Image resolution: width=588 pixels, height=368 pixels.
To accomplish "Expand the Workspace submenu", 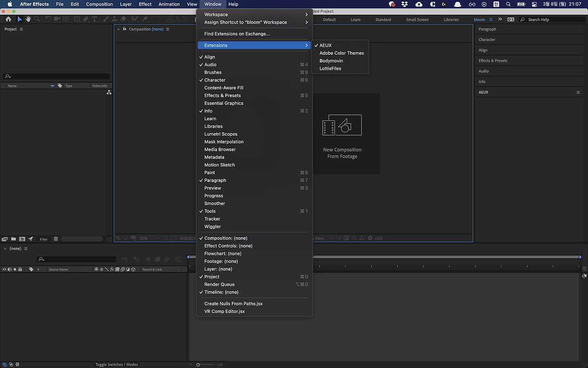I will [254, 15].
